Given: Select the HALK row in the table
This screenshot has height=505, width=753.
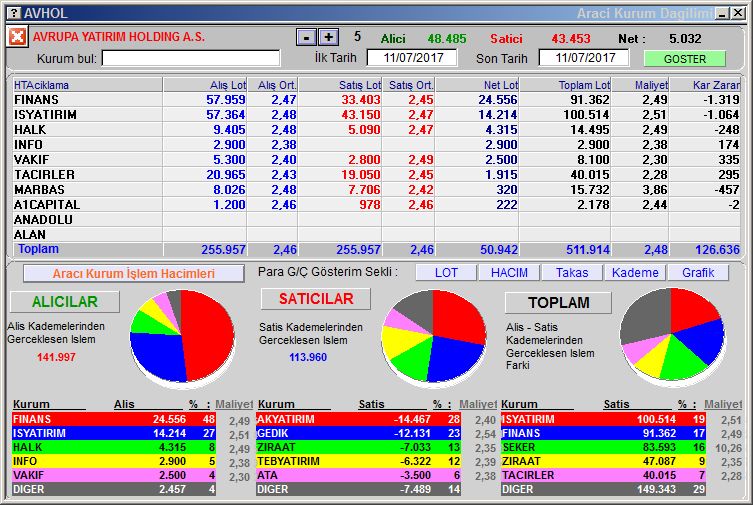Looking at the screenshot, I should coord(376,130).
